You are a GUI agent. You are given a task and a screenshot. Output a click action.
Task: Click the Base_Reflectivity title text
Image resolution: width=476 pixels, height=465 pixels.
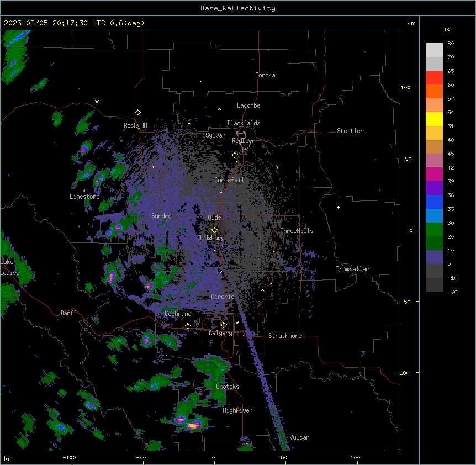pyautogui.click(x=238, y=8)
